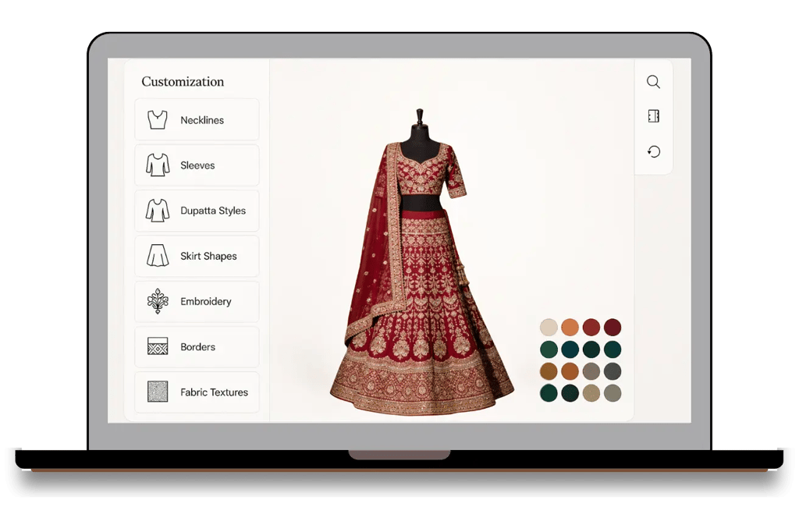Click the Embroidery motif icon
This screenshot has height=532, width=799.
156,301
